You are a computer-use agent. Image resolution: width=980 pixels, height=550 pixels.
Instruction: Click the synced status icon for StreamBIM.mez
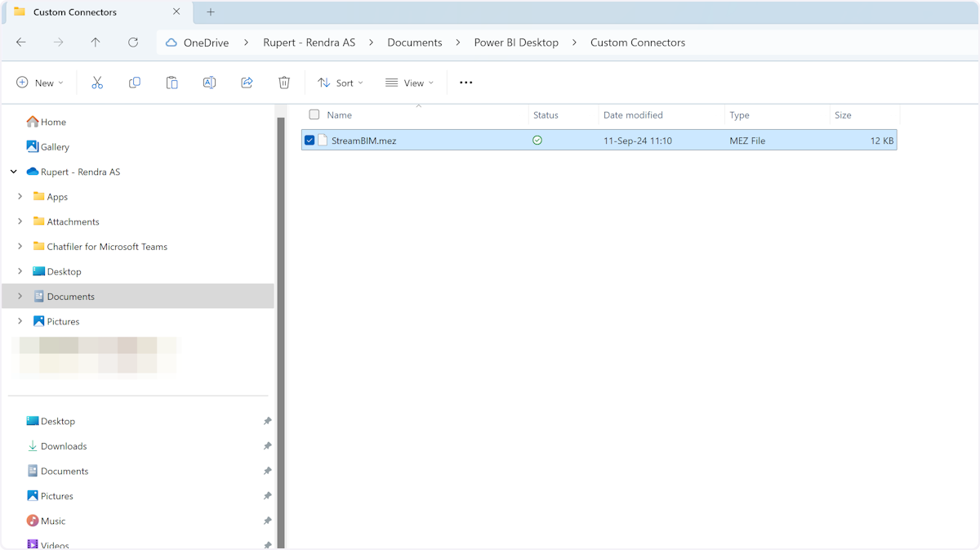(537, 141)
